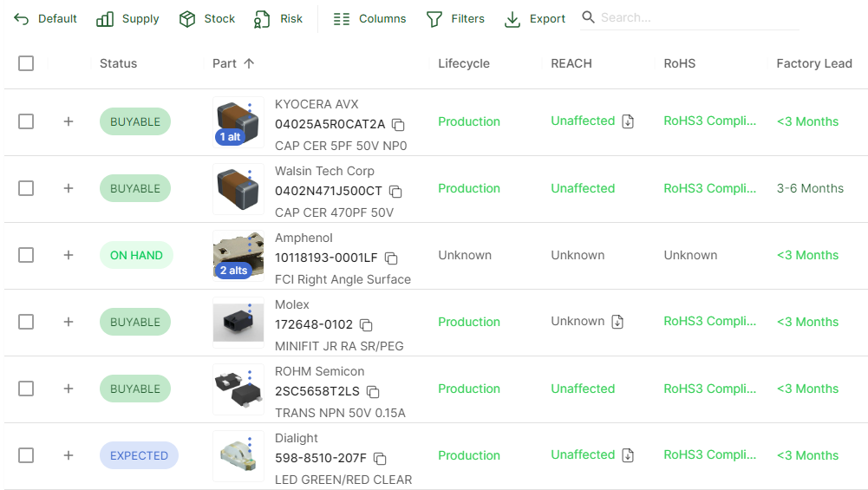The image size is (868, 490).
Task: Open the Stock view
Action: click(207, 19)
